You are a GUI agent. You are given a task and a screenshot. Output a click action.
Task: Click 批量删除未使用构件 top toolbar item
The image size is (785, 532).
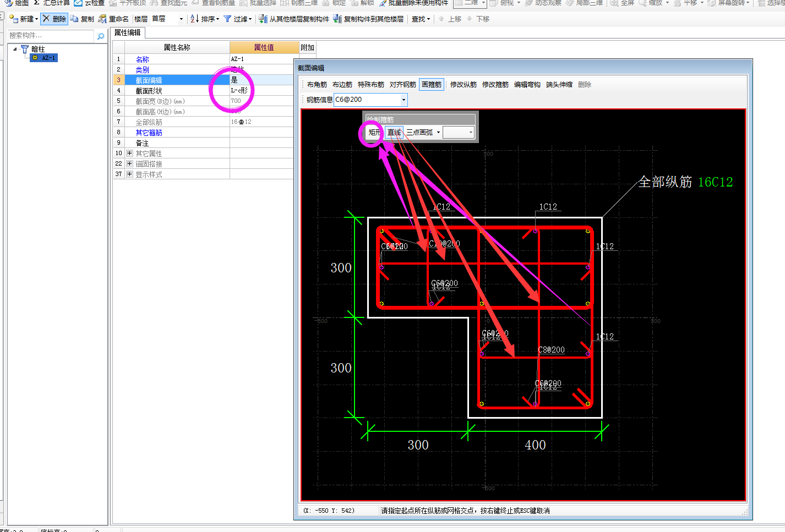(413, 3)
